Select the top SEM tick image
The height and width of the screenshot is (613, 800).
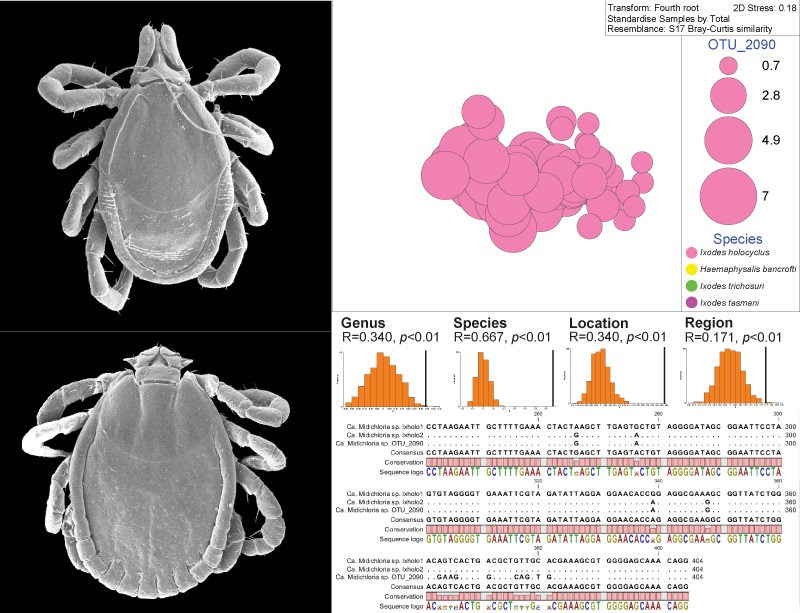[165, 165]
